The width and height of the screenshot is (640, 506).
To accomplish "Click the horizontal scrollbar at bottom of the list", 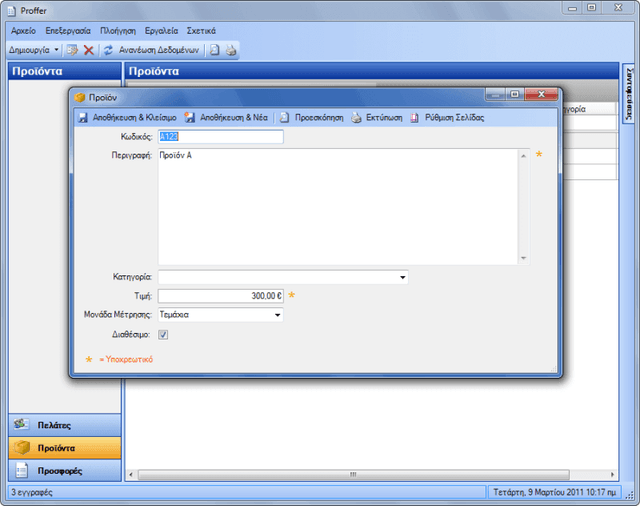I will coord(353,475).
